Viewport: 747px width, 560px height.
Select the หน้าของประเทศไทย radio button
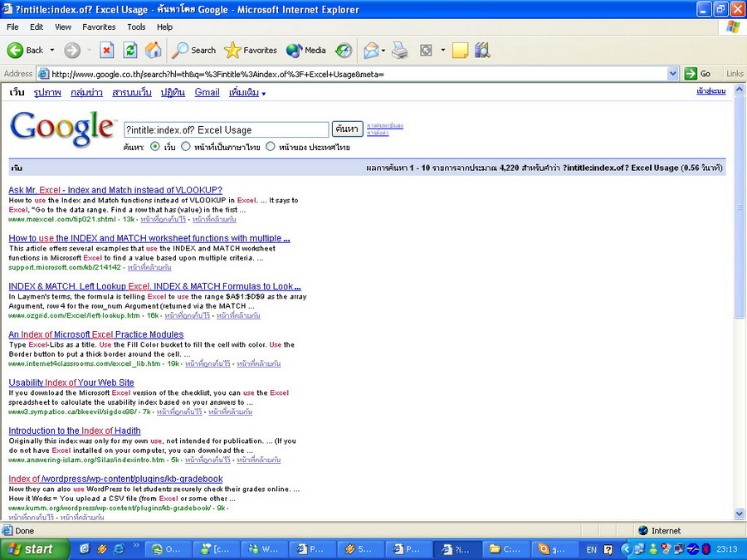270,147
